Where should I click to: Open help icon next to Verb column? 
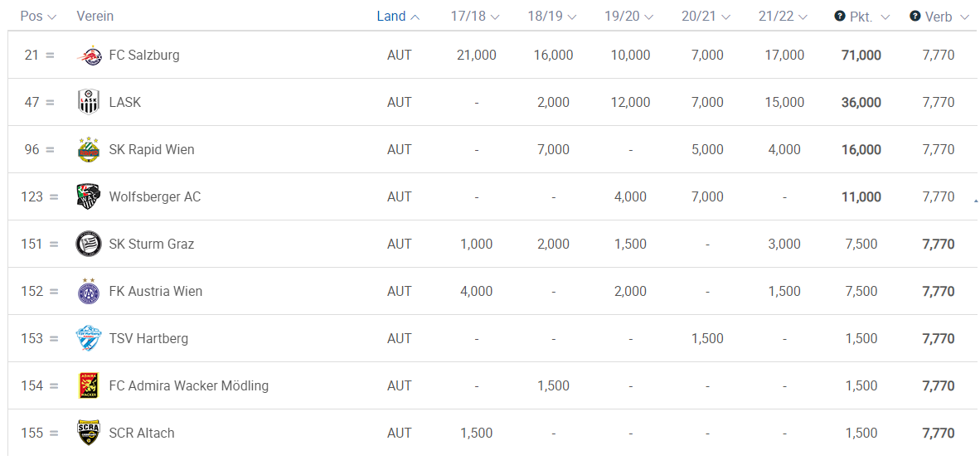coord(915,17)
